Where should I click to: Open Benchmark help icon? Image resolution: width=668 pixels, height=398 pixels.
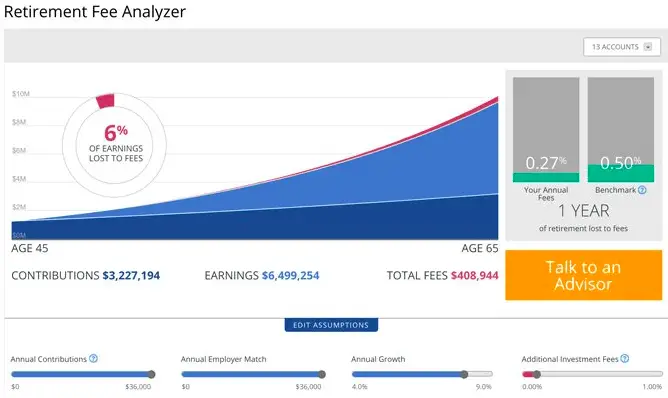(642, 190)
